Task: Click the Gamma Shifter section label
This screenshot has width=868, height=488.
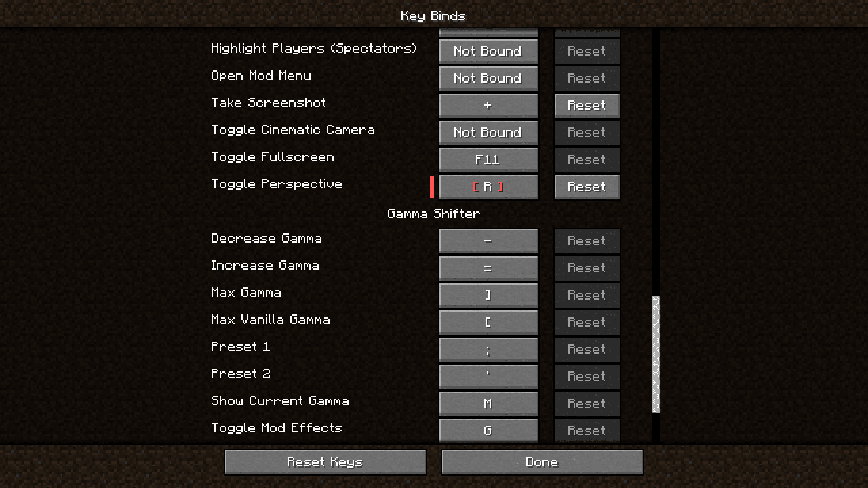Action: coord(434,213)
